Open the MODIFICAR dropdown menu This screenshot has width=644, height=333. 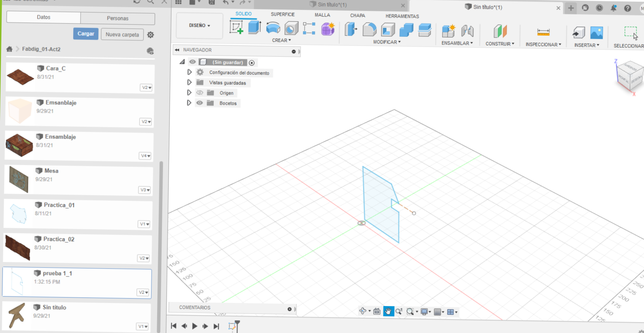click(x=387, y=42)
